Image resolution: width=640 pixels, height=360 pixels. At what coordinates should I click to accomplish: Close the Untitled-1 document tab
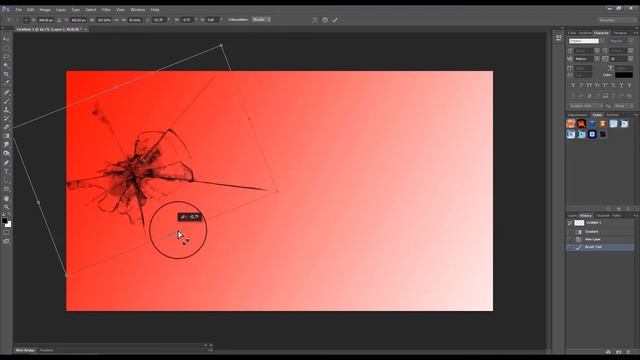[x=86, y=29]
